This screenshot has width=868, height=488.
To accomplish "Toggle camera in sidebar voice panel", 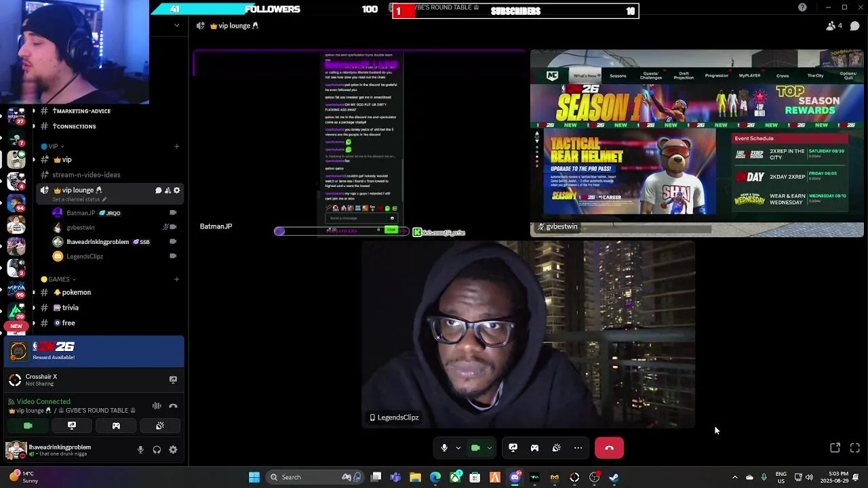I will tap(28, 426).
